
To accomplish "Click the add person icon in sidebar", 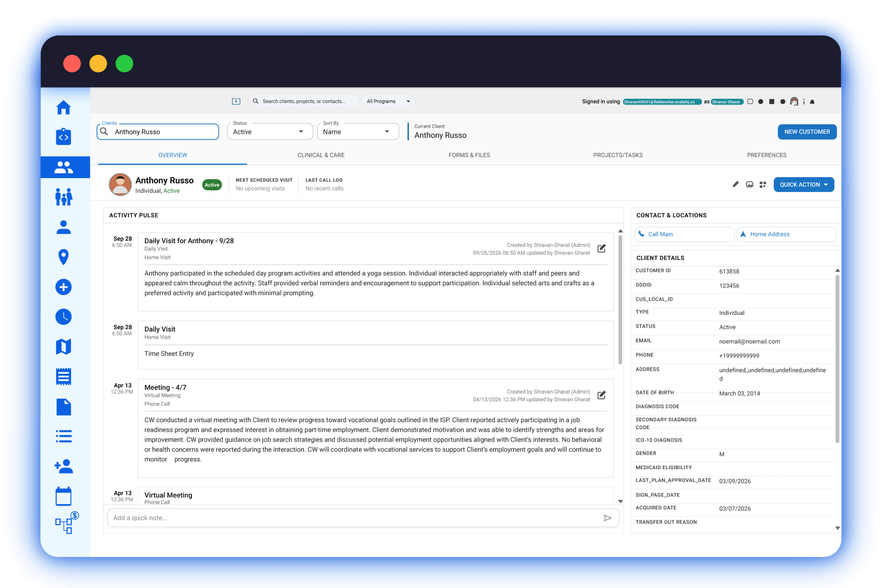I will coord(63,466).
